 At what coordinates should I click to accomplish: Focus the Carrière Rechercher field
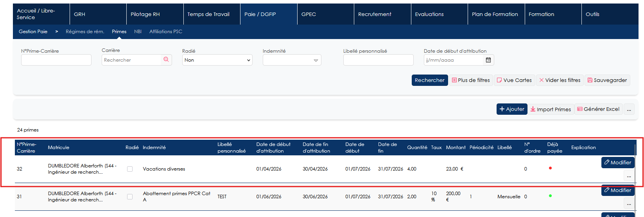(x=131, y=60)
